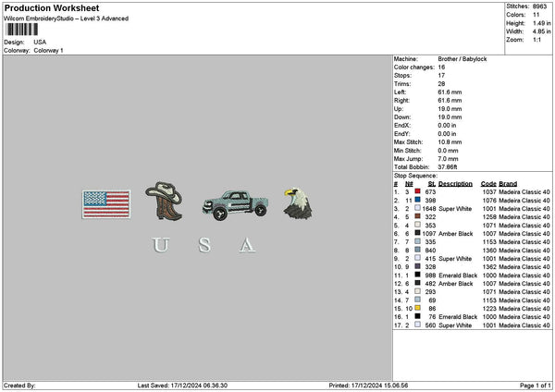Click the Amber Black swatch in stop 6
The height and width of the screenshot is (392, 555).
pos(418,233)
